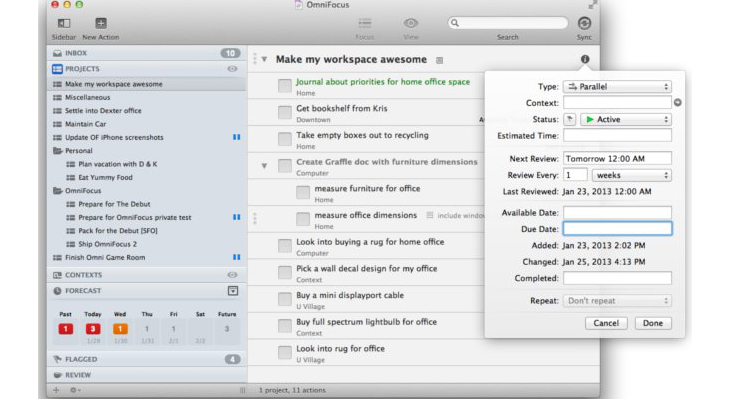This screenshot has width=731, height=399.
Task: Open the gear action menu in sidebar footer
Action: tap(75, 390)
